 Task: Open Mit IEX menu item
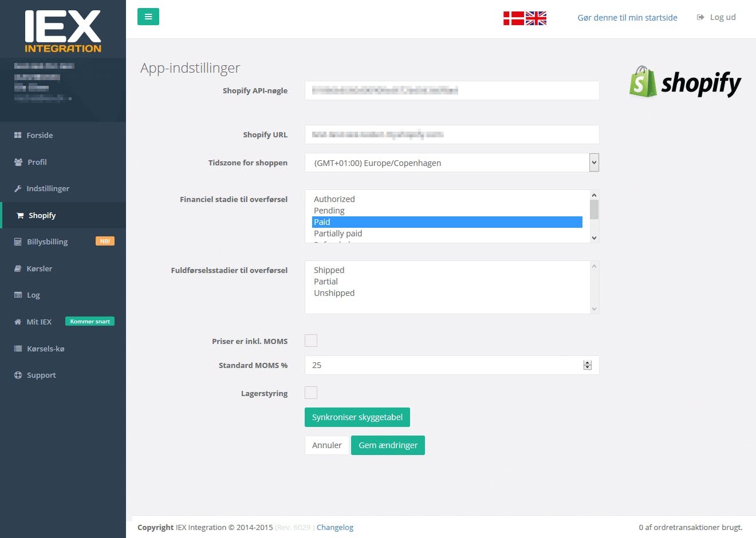click(x=63, y=322)
